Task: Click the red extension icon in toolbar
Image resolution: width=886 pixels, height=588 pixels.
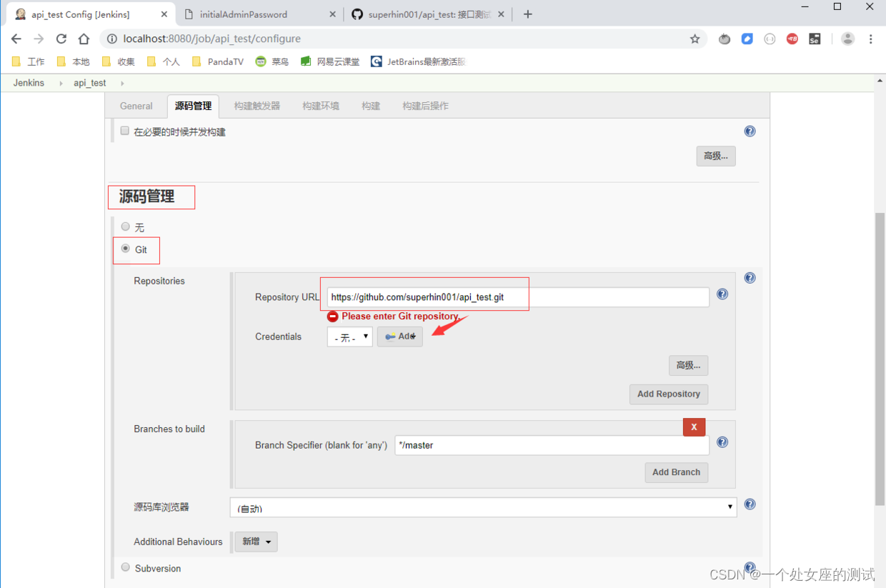Action: pos(792,39)
